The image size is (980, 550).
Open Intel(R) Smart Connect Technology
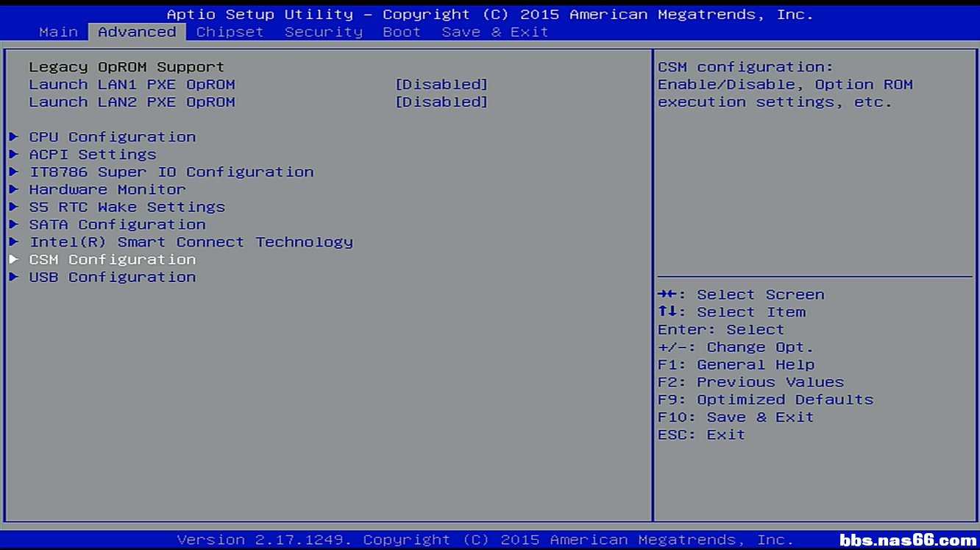(x=191, y=242)
